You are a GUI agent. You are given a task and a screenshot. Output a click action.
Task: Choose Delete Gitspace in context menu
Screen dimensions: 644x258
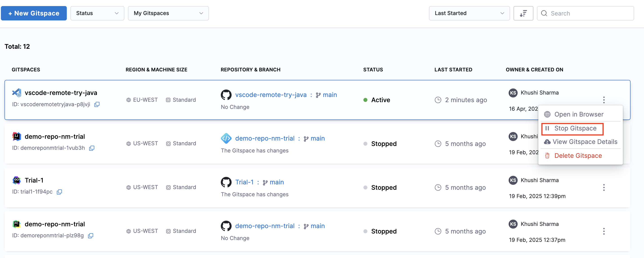click(x=578, y=156)
